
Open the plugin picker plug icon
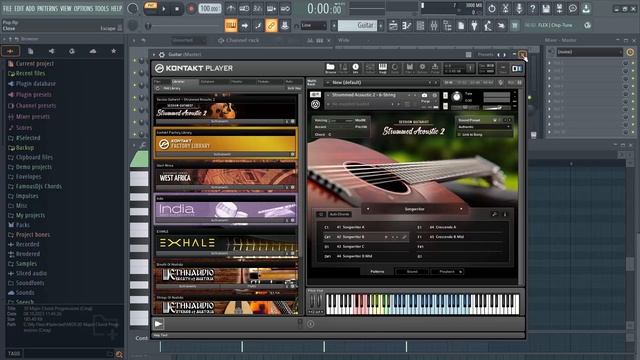[x=474, y=26]
